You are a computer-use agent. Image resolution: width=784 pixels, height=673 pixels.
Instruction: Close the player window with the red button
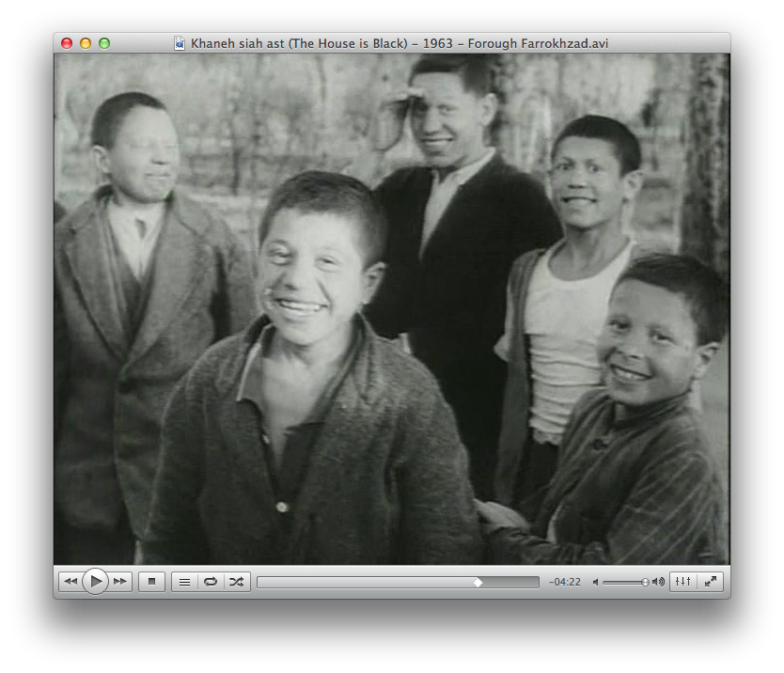click(x=67, y=43)
